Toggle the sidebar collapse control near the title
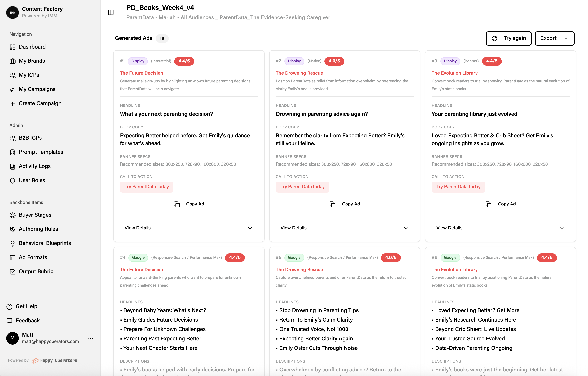The width and height of the screenshot is (588, 376). 111,12
